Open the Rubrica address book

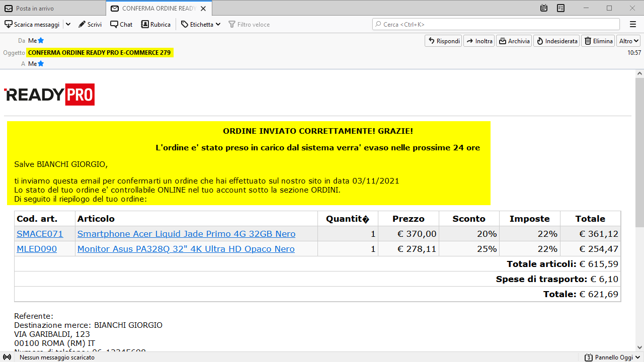point(156,24)
